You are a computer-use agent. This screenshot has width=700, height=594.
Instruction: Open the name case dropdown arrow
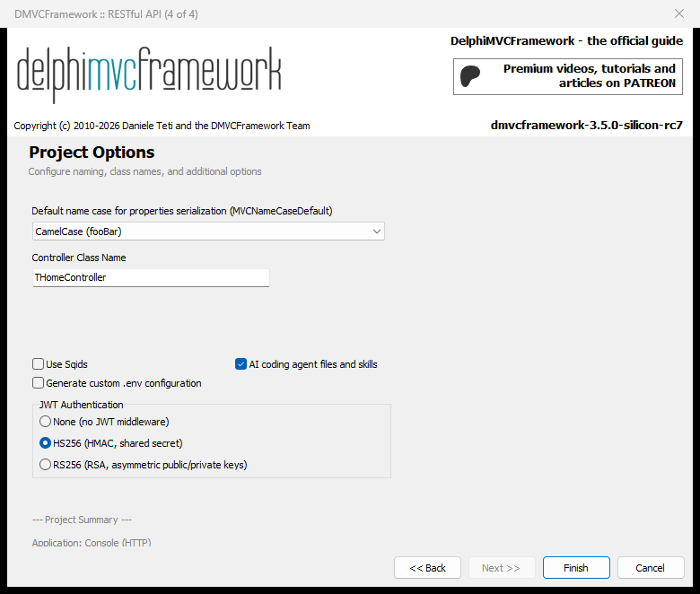[376, 231]
